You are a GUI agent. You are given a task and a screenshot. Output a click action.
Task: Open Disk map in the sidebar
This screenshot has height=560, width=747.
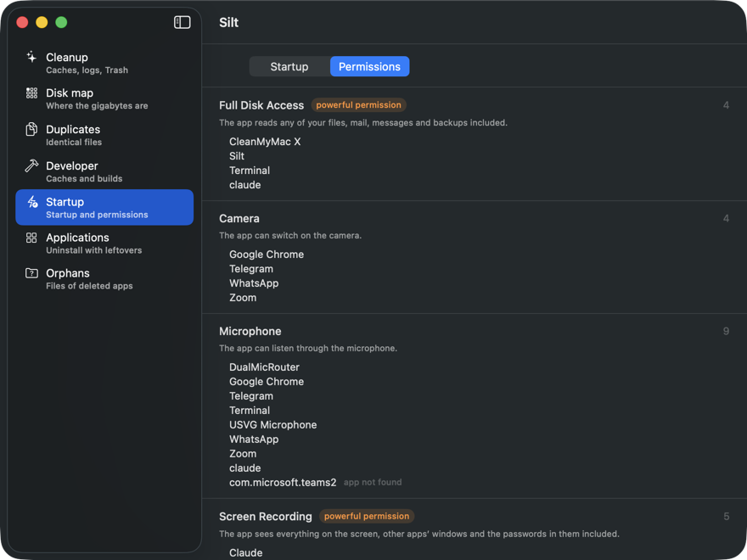click(104, 99)
